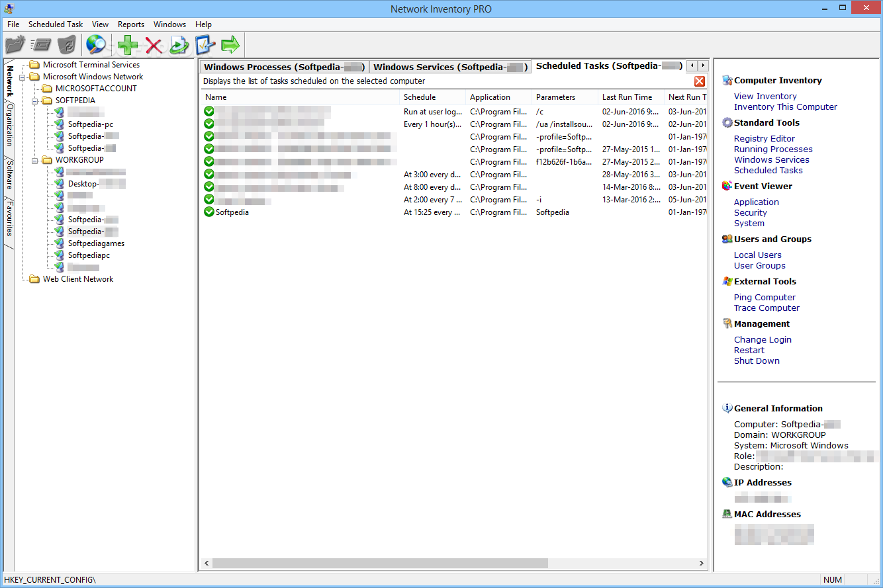This screenshot has width=883, height=588.
Task: Click Inventory This Computer link
Action: click(786, 106)
